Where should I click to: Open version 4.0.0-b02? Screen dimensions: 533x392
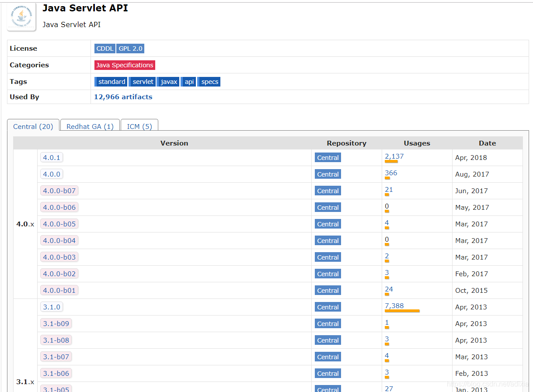coord(59,274)
